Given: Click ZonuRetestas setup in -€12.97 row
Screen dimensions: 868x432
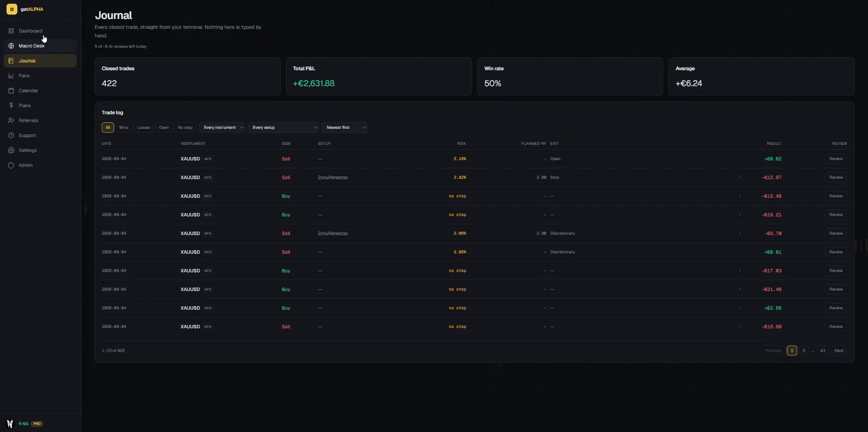Looking at the screenshot, I should click(333, 177).
